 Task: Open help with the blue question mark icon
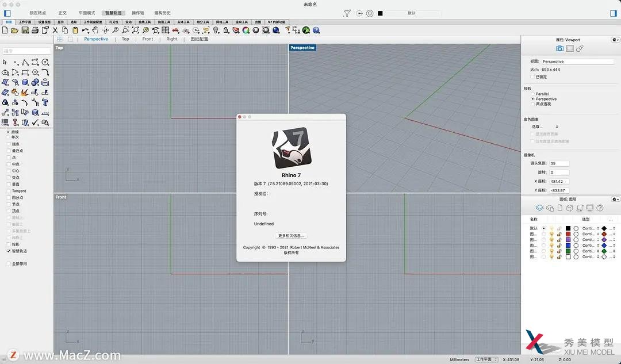[x=316, y=30]
